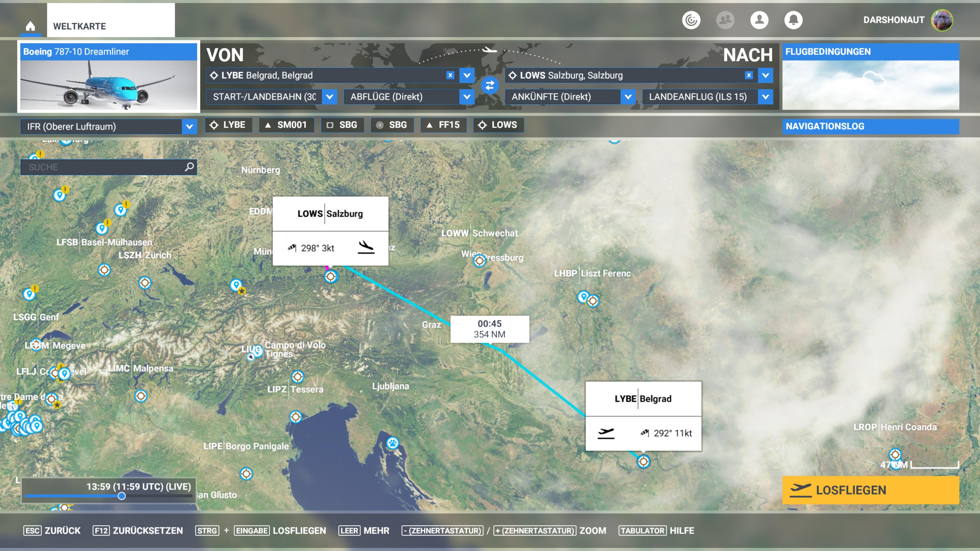The height and width of the screenshot is (551, 980).
Task: Click HILFE in the bottom bar
Action: (x=682, y=531)
